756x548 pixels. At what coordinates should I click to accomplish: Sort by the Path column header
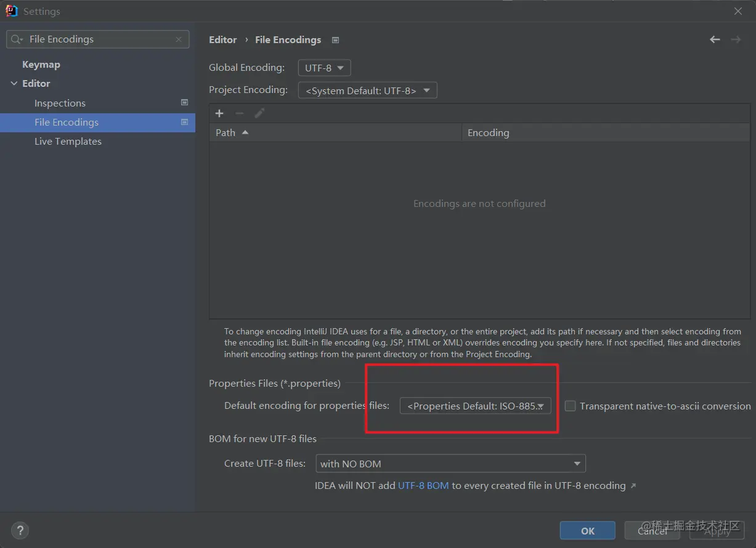click(x=335, y=132)
